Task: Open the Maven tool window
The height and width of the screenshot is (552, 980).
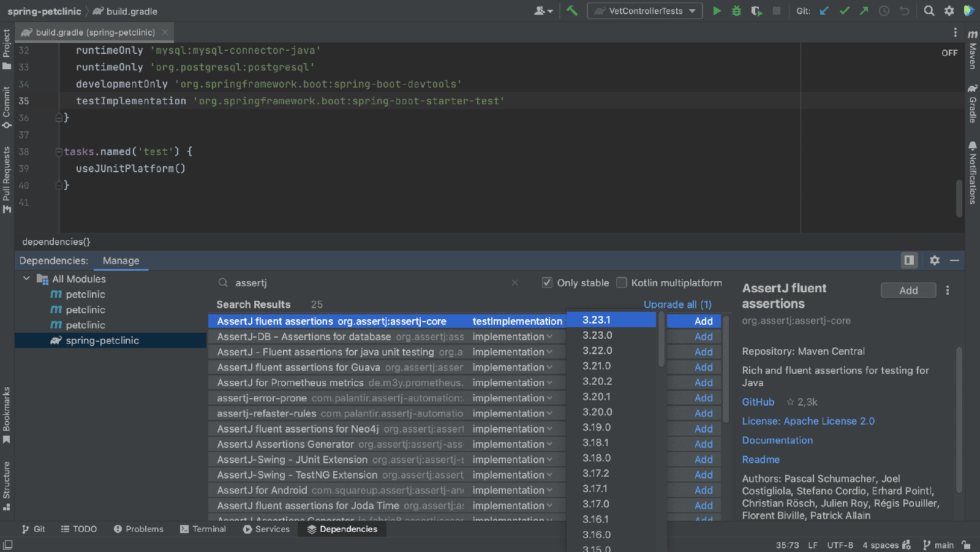Action: pyautogui.click(x=973, y=49)
